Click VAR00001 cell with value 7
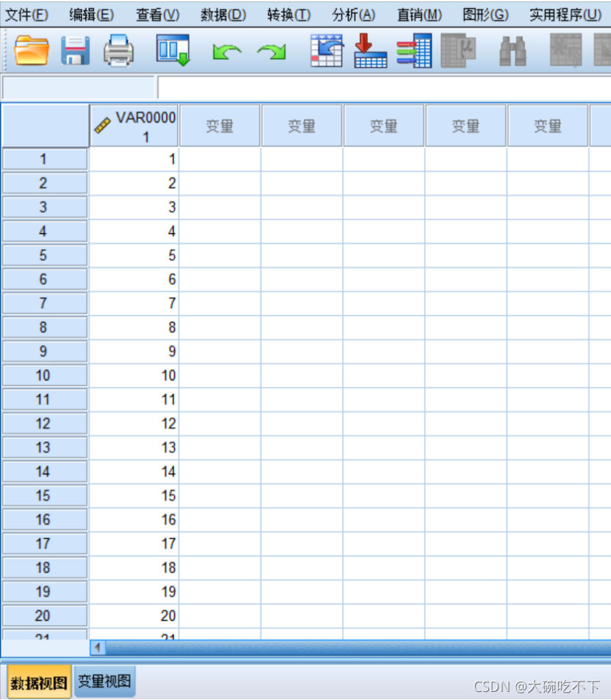The image size is (611, 700). (x=134, y=304)
